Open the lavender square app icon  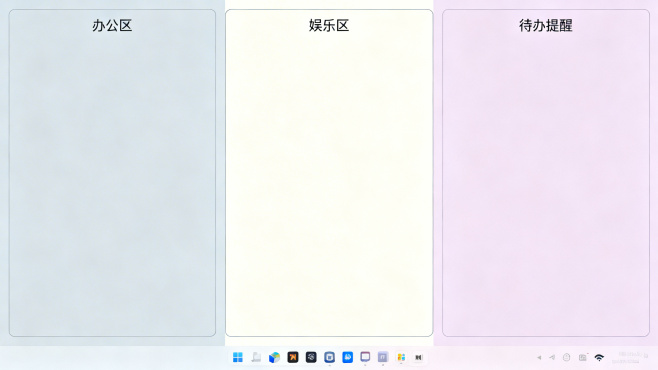(383, 357)
